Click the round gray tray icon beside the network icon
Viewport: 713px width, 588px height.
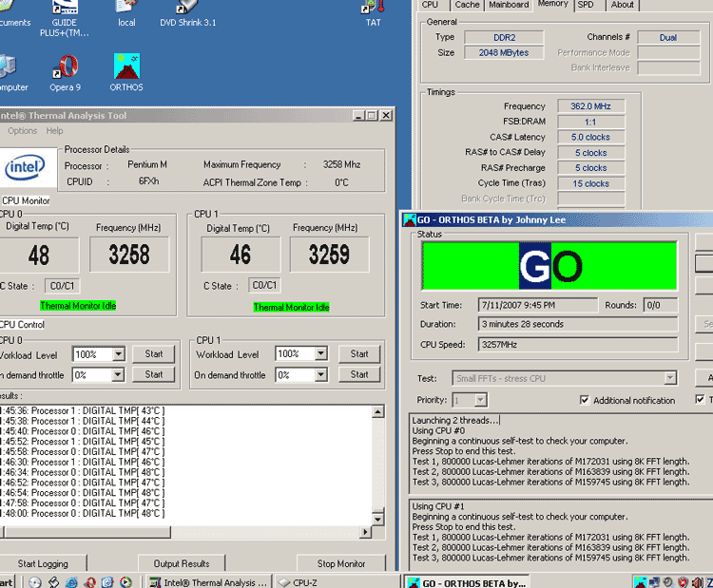click(668, 582)
